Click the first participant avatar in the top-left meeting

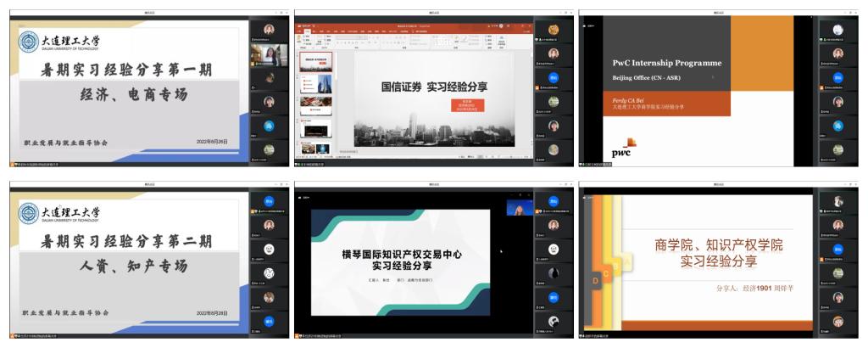[269, 30]
